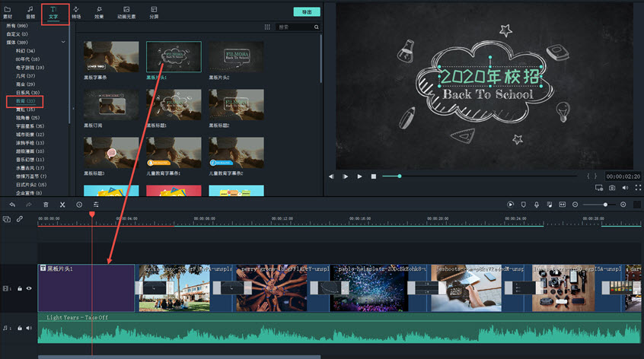Click the title search input field
Screen dimensions: 644x359
pos(295,27)
